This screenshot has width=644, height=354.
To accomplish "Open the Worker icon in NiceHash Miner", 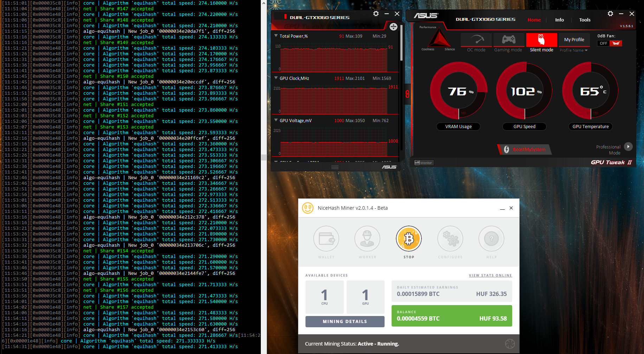I will (x=367, y=239).
